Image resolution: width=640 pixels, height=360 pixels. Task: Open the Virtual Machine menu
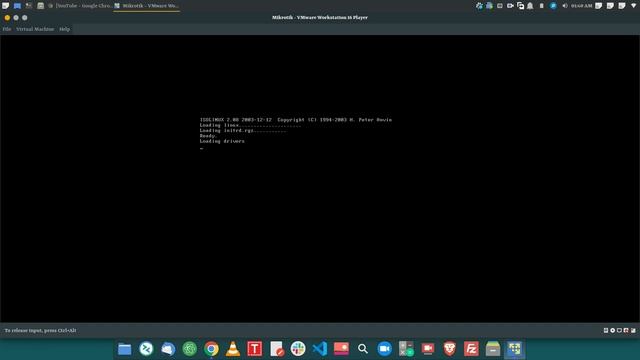pos(35,29)
